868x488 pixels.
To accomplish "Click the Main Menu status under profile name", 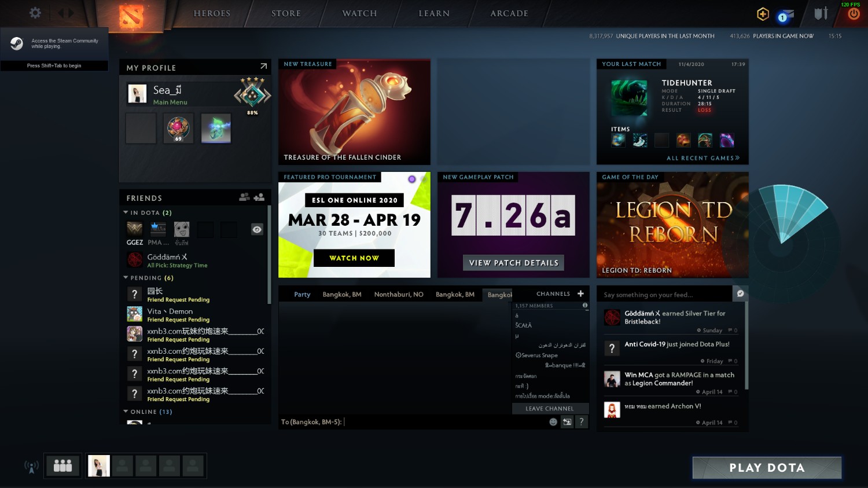I will (170, 102).
